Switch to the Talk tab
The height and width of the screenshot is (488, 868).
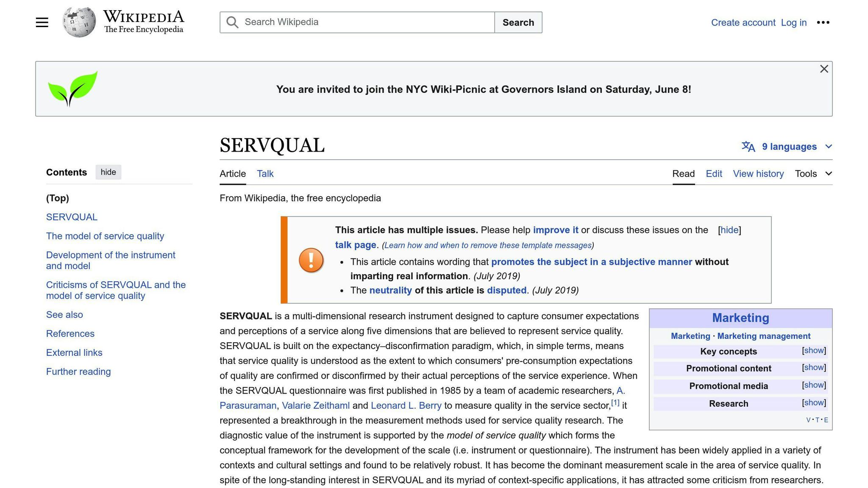point(265,174)
